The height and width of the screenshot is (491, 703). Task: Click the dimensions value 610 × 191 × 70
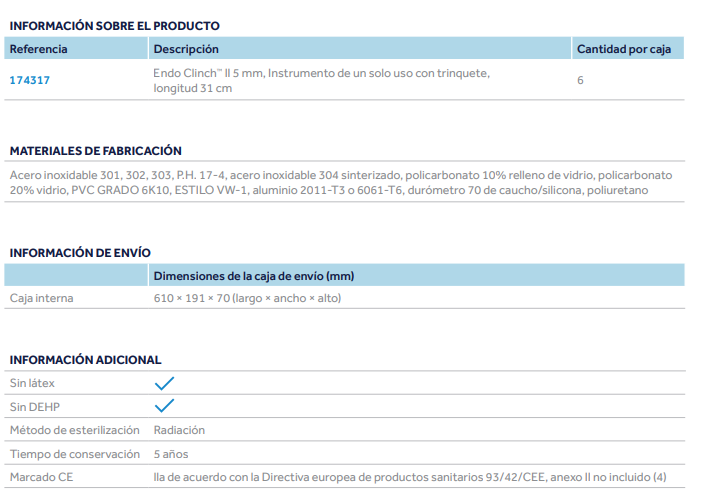(x=247, y=298)
